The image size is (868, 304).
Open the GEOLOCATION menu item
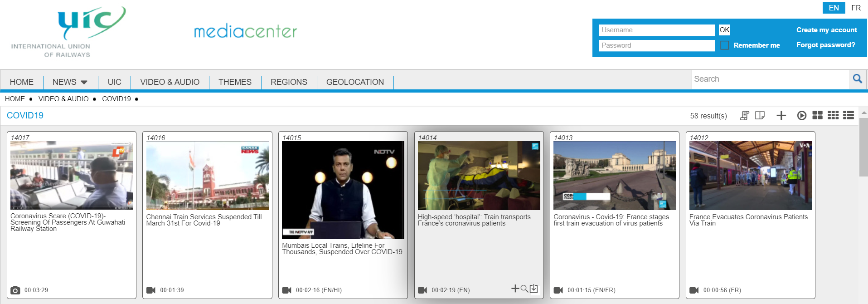[x=355, y=82]
